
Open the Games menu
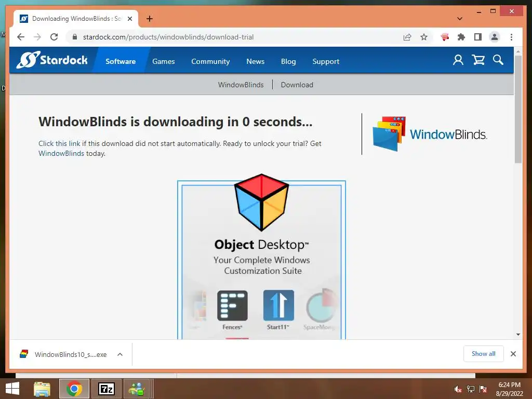coord(164,61)
